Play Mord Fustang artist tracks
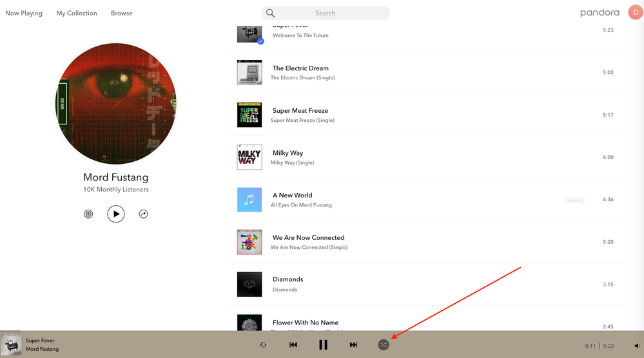 click(116, 214)
